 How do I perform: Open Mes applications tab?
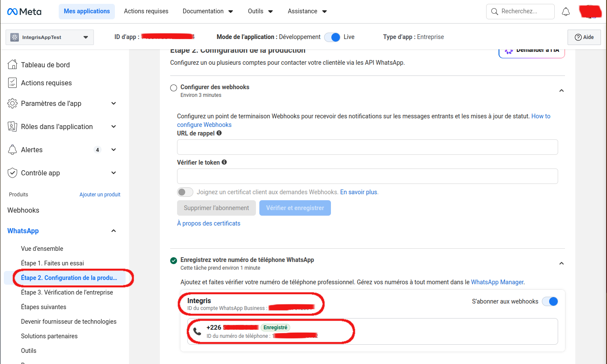point(87,12)
